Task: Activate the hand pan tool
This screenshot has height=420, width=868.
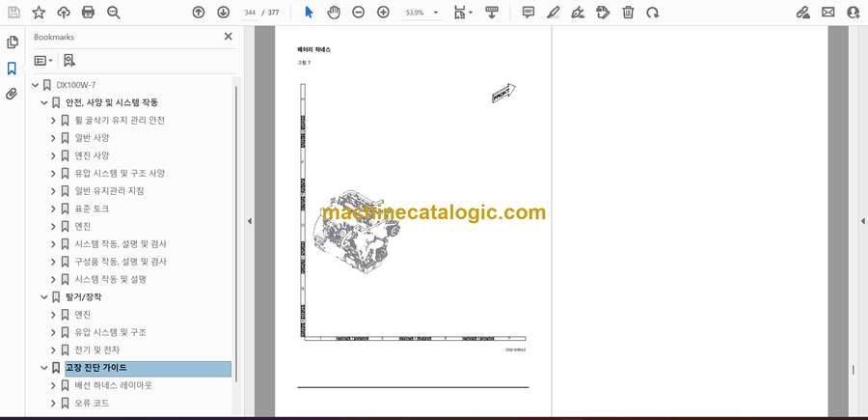Action: click(334, 13)
